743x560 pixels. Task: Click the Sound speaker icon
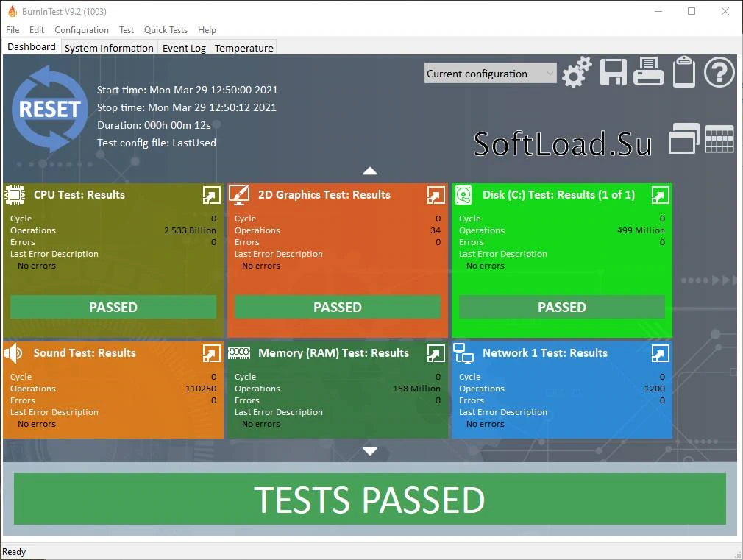click(13, 353)
